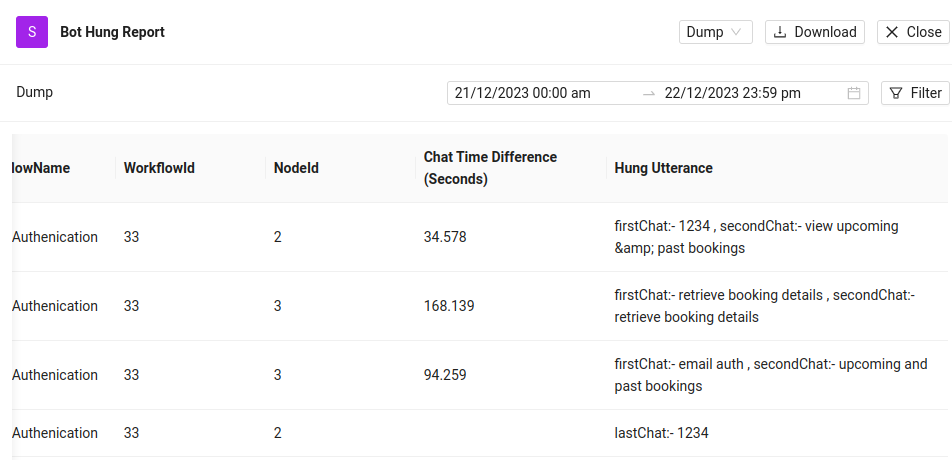The height and width of the screenshot is (460, 952).
Task: Click the Dump section label
Action: 35,92
